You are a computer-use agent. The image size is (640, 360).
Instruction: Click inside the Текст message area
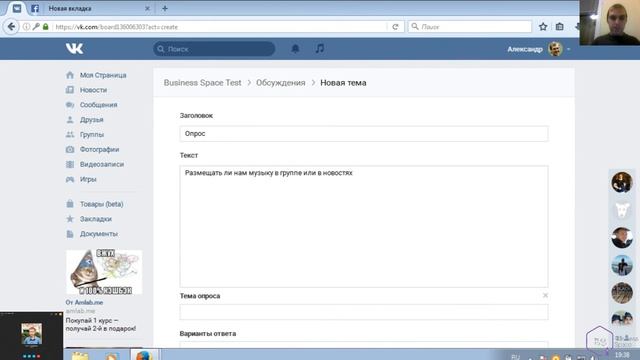pyautogui.click(x=364, y=227)
